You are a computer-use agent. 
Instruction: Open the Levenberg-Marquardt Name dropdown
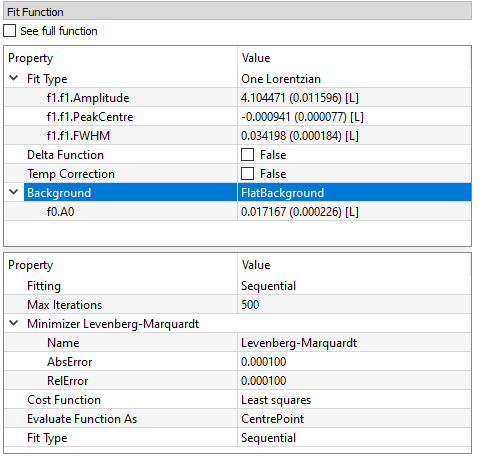[354, 343]
